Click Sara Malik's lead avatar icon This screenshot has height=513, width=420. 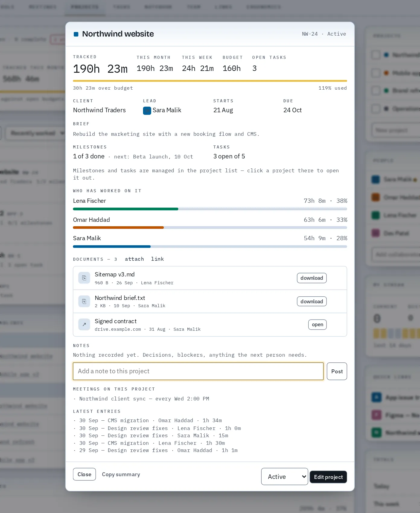point(147,110)
